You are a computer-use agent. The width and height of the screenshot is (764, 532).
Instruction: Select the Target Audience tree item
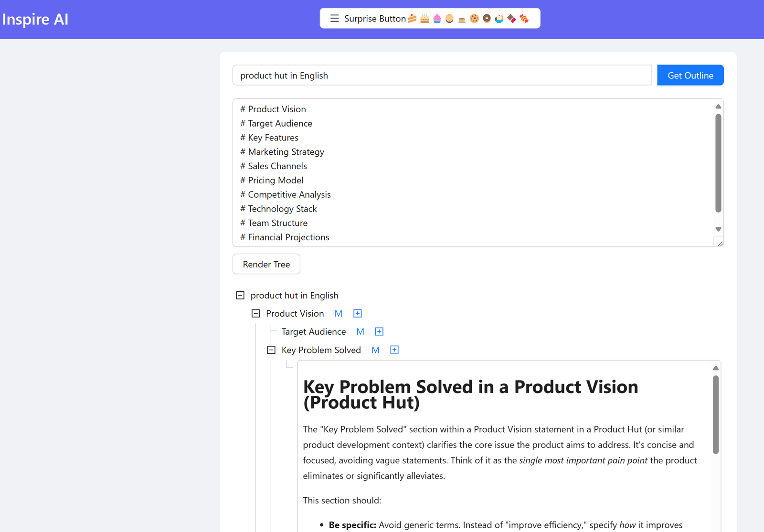point(314,332)
